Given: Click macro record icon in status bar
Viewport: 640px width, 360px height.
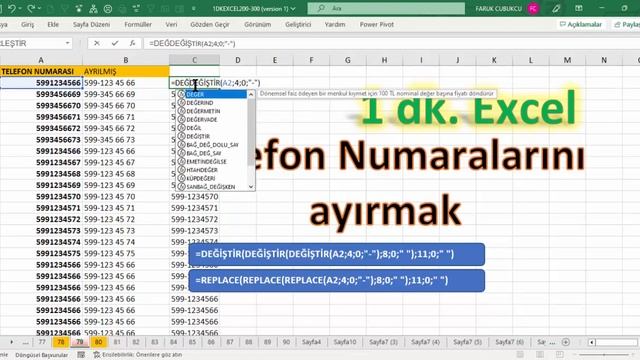Looking at the screenshot, I should (x=81, y=355).
